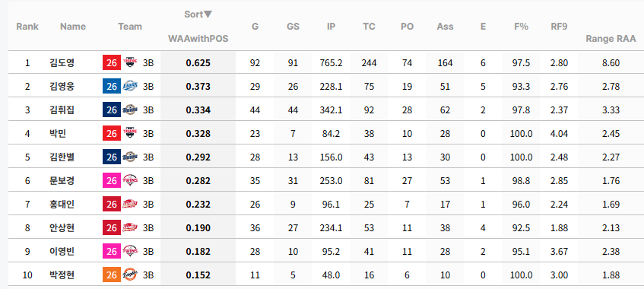Open player 안상현's name link
This screenshot has height=289, width=644.
pyautogui.click(x=62, y=227)
